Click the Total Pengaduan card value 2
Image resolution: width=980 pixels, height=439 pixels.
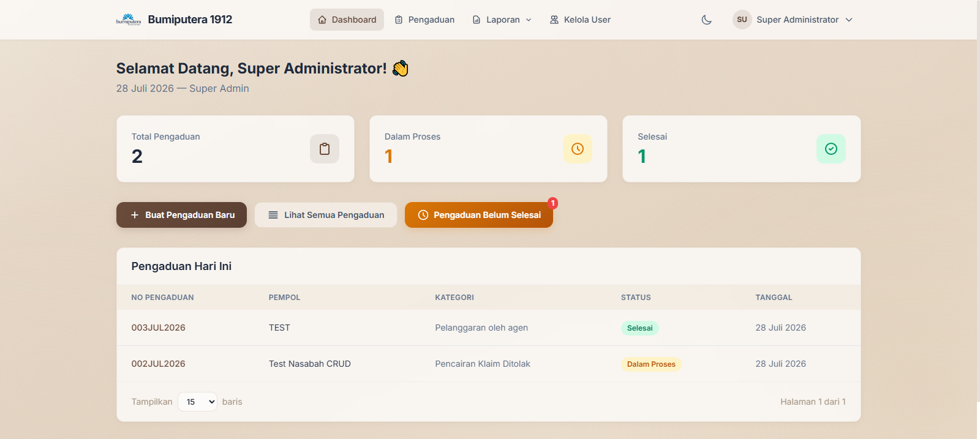pos(137,157)
